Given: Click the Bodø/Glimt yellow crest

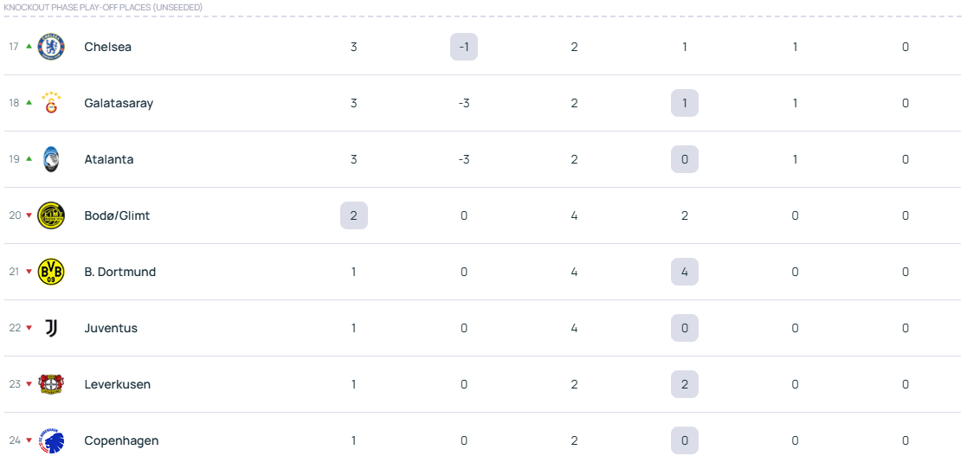Looking at the screenshot, I should (51, 215).
